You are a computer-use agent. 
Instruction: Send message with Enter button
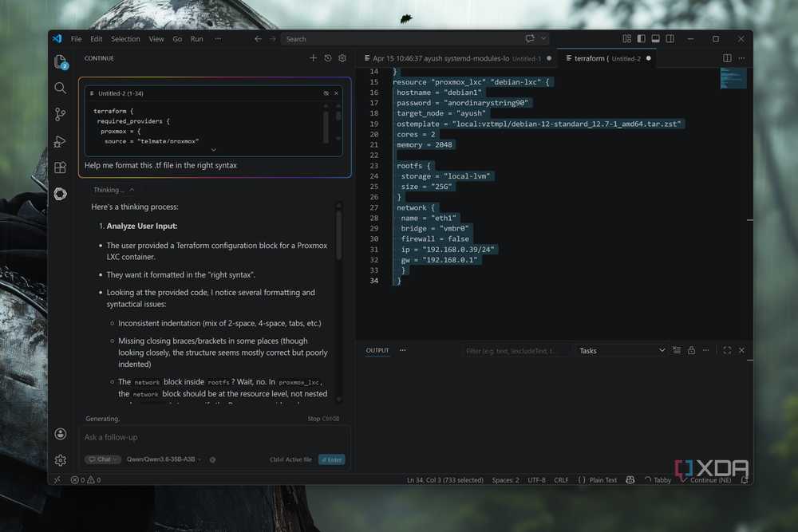point(332,459)
